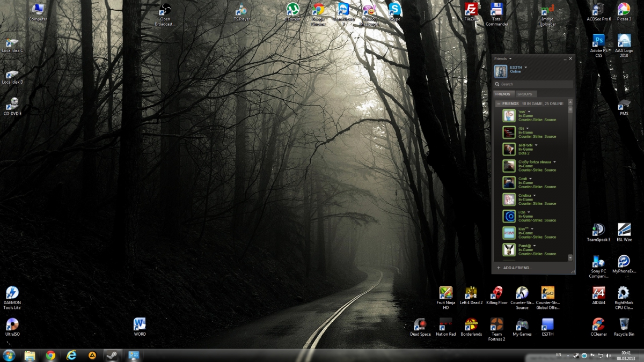Launch Left 4 Dead 2 from desktop
Screen dimensions: 644x362
pyautogui.click(x=471, y=293)
